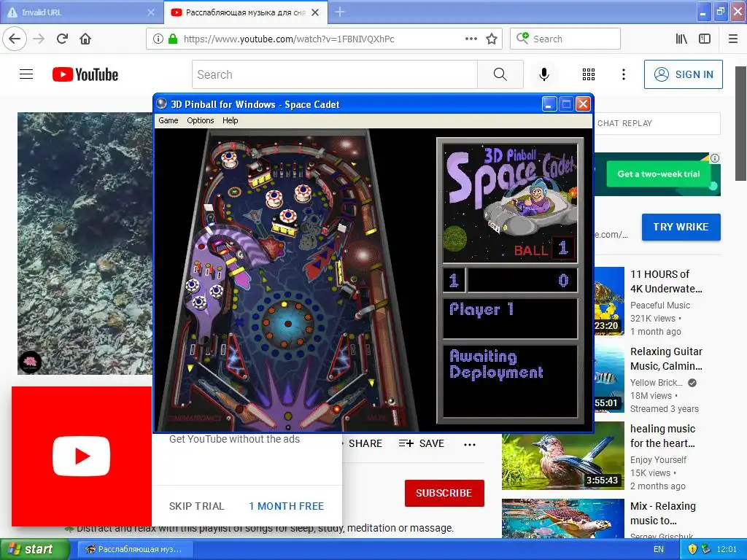Screen dimensions: 747x560
Task: Click Get a two-week trial ad button
Action: [659, 174]
